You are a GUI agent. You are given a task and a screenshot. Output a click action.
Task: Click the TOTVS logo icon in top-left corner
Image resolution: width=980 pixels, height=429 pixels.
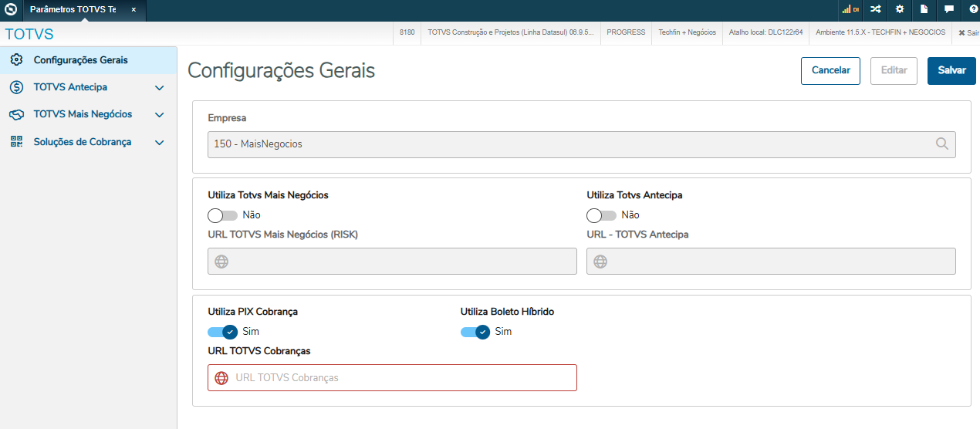coord(11,10)
